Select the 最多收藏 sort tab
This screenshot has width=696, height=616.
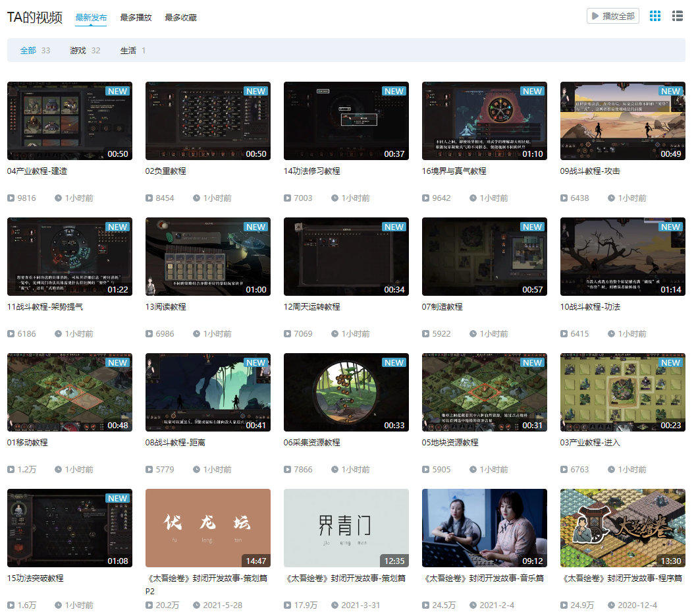pos(180,17)
